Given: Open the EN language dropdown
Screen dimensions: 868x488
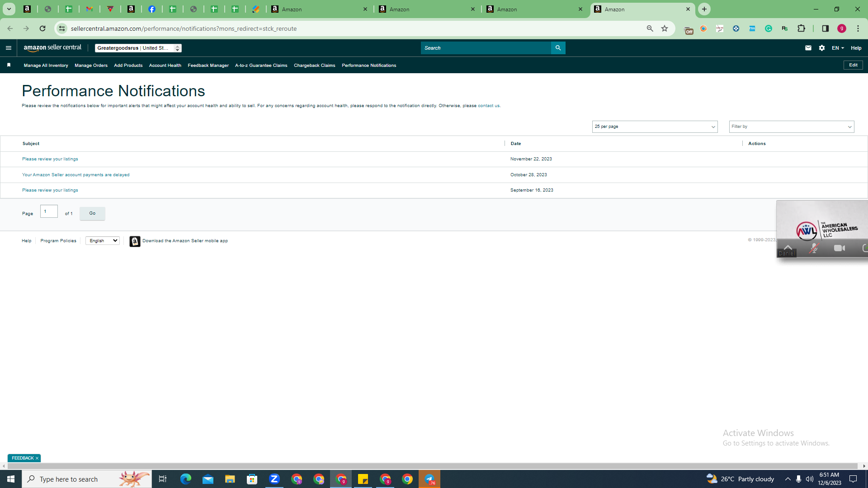Looking at the screenshot, I should [x=838, y=48].
